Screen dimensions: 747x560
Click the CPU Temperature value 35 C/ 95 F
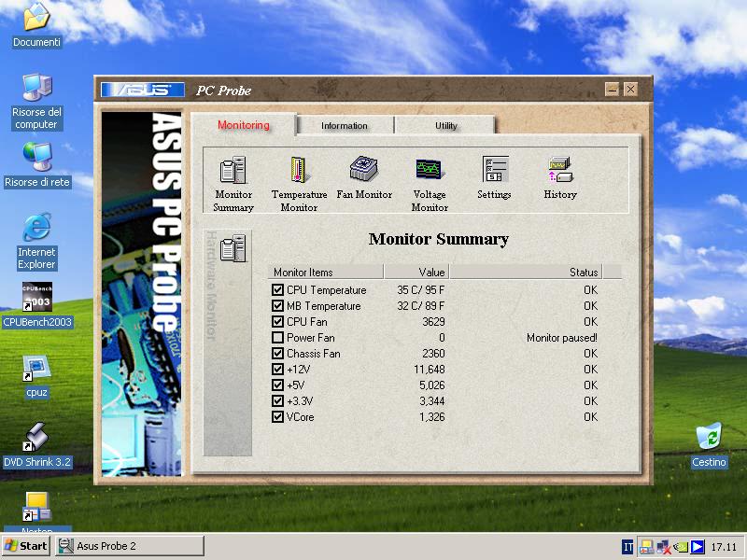pos(421,289)
